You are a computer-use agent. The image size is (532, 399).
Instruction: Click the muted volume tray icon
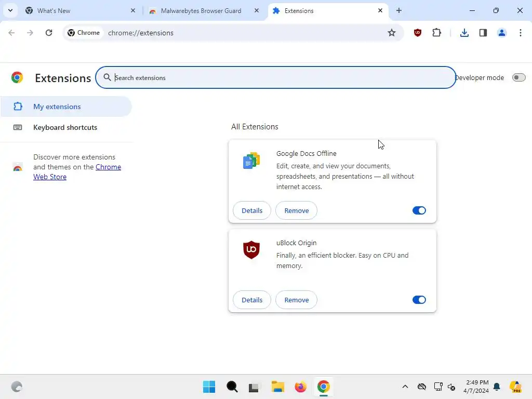pos(451,387)
